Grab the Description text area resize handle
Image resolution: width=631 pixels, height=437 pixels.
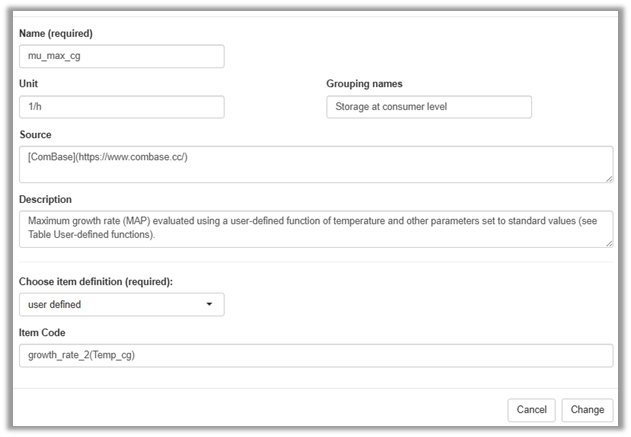tap(608, 242)
